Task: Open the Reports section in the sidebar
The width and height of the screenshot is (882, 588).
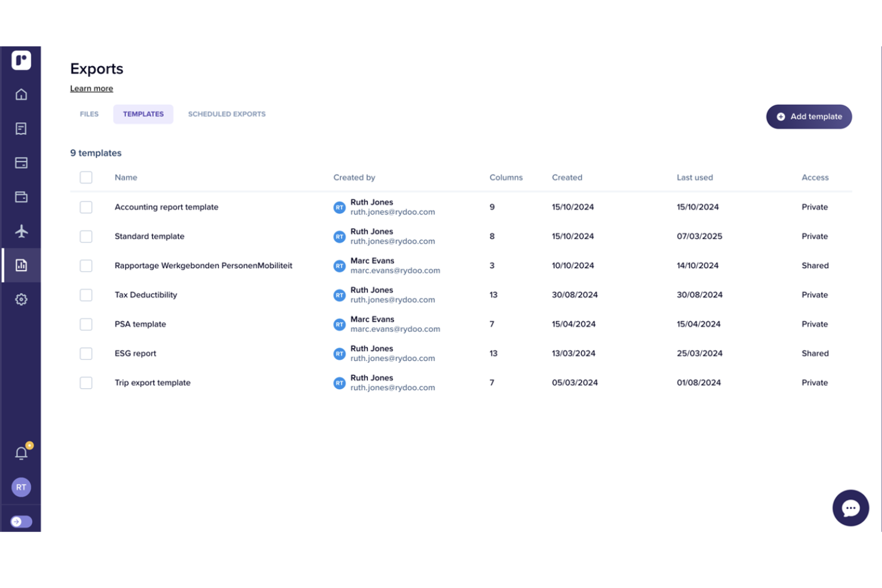Action: (21, 265)
